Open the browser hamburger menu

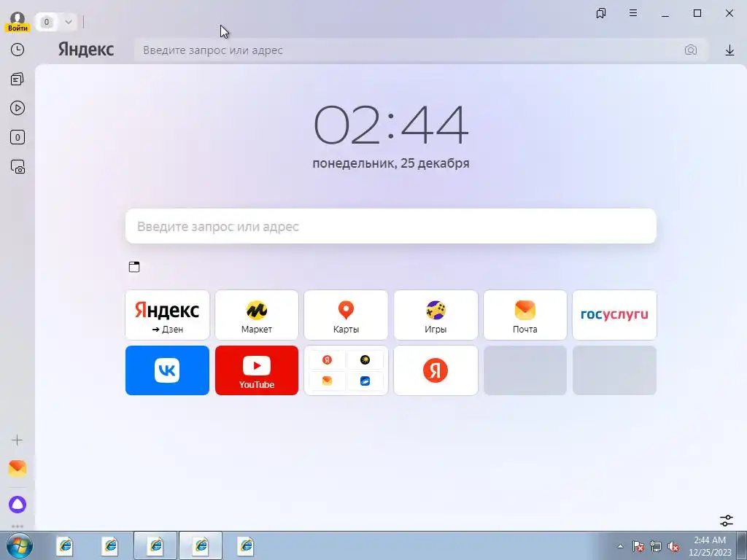coord(632,13)
